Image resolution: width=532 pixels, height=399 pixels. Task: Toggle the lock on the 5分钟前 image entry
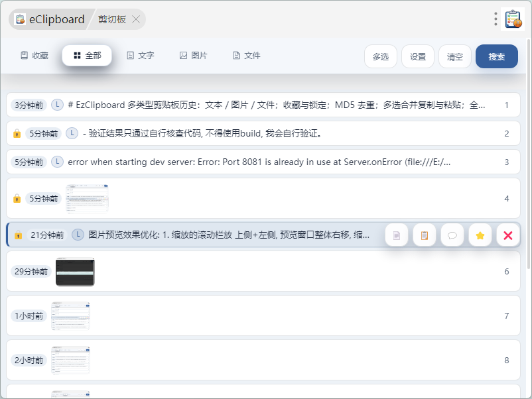pos(17,199)
